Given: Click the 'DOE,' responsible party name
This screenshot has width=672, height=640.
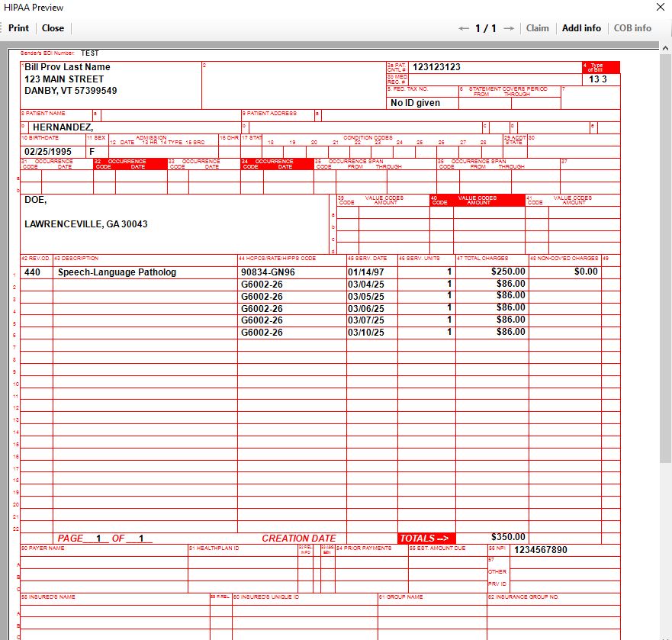Looking at the screenshot, I should [36, 200].
